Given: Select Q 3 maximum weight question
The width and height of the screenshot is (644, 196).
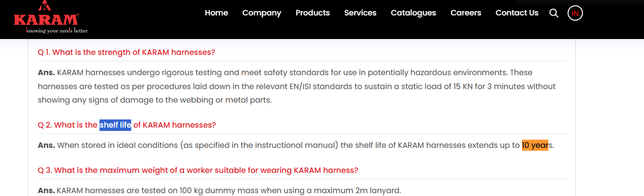Looking at the screenshot, I should click(198, 170).
